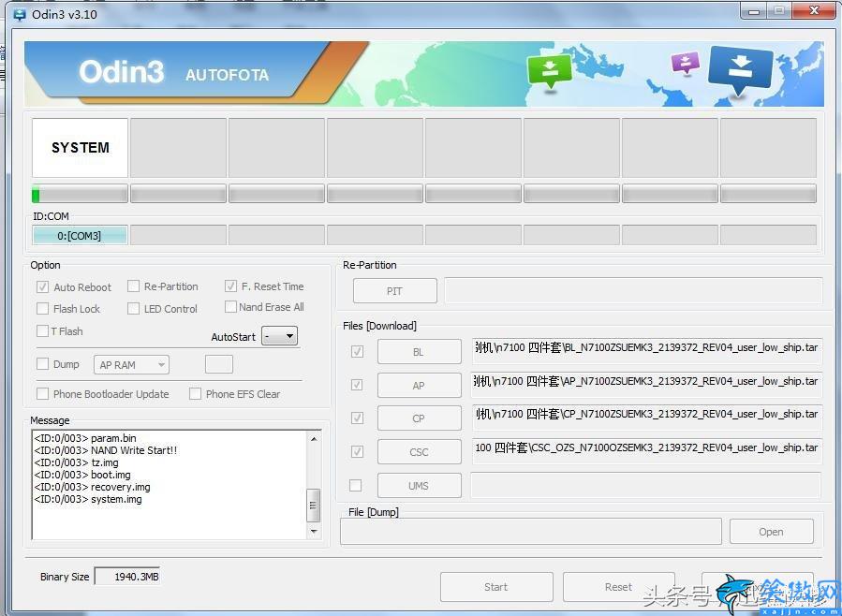Screen dimensions: 842x616
Task: Expand the AP RAM dump dropdown
Action: point(131,365)
